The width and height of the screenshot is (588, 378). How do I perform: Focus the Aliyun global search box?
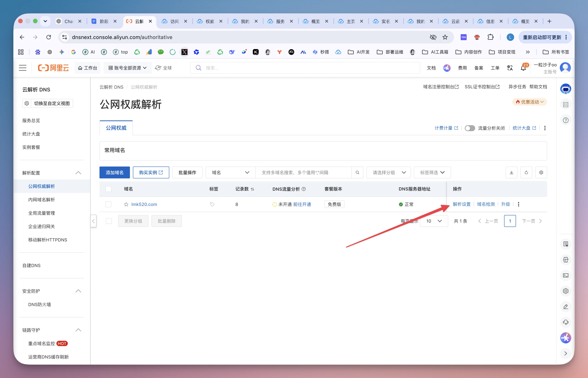(305, 68)
